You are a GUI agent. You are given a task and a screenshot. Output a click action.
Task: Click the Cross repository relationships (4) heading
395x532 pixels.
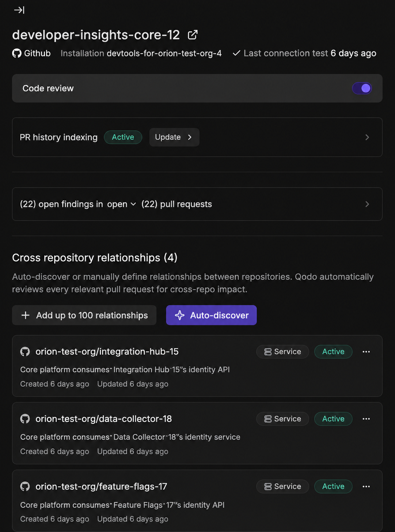click(95, 258)
